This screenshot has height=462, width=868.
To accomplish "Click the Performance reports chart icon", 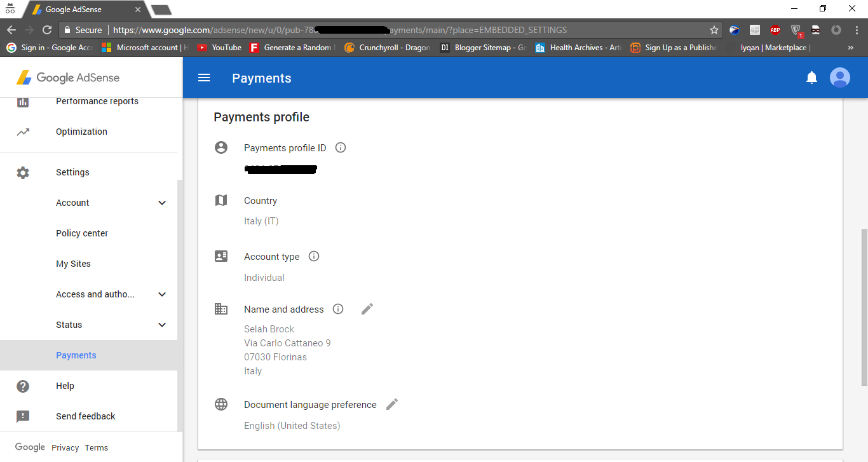I will (x=23, y=102).
